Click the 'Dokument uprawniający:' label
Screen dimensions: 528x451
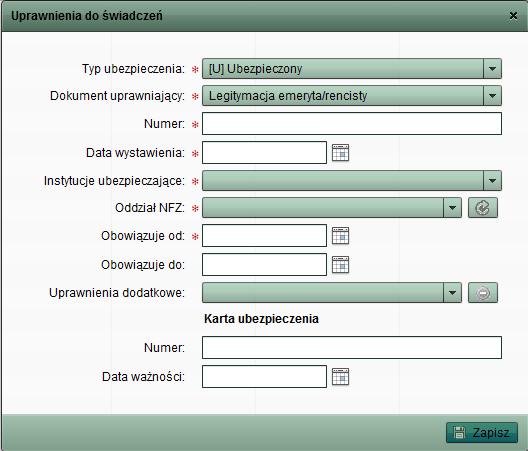tap(118, 96)
